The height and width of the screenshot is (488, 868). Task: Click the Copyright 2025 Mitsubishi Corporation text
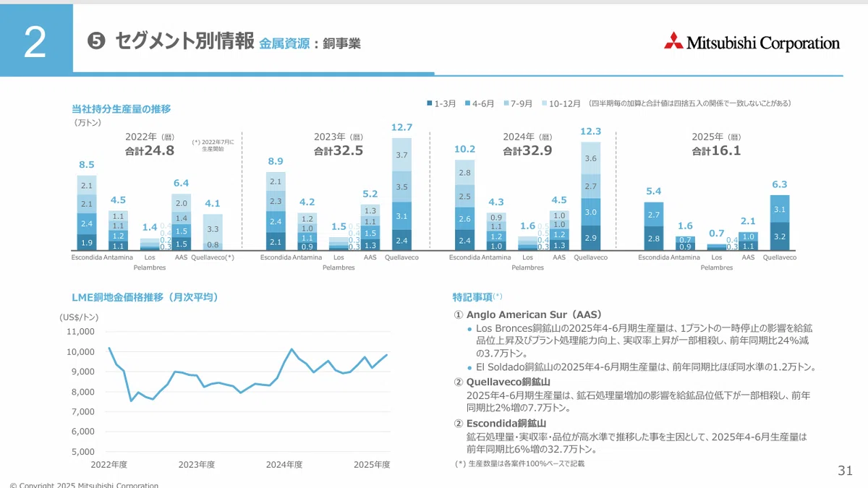(84, 484)
